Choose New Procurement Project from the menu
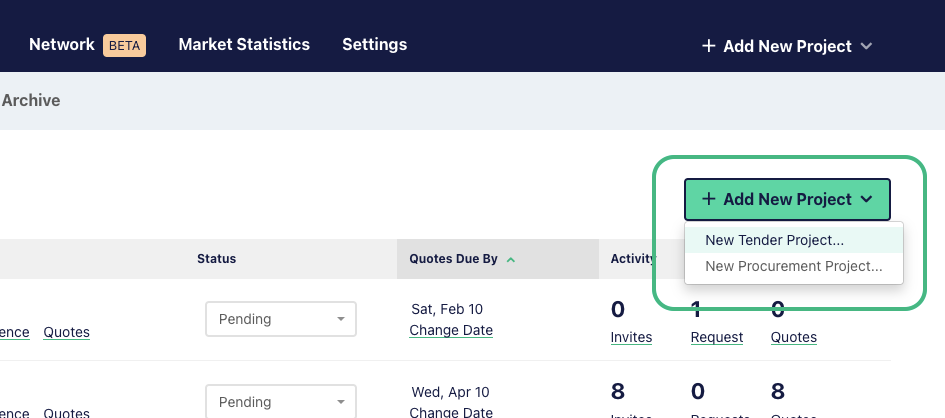Viewport: 945px width, 418px height. pos(794,266)
